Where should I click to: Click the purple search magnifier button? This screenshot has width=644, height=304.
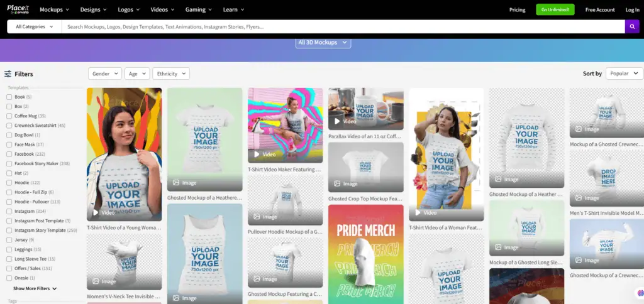click(x=632, y=26)
